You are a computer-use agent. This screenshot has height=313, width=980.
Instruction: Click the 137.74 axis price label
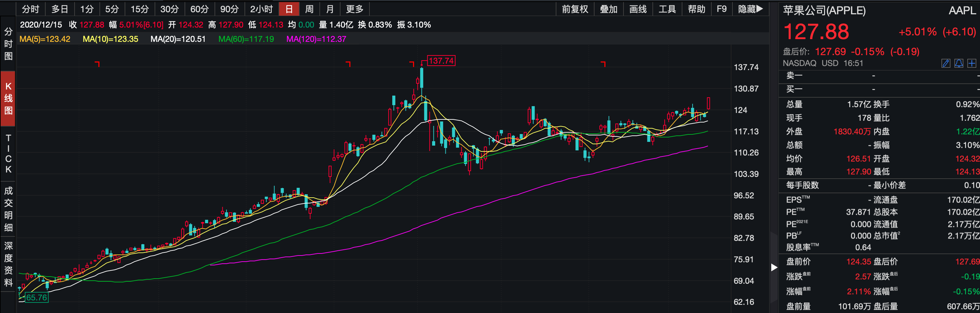746,67
